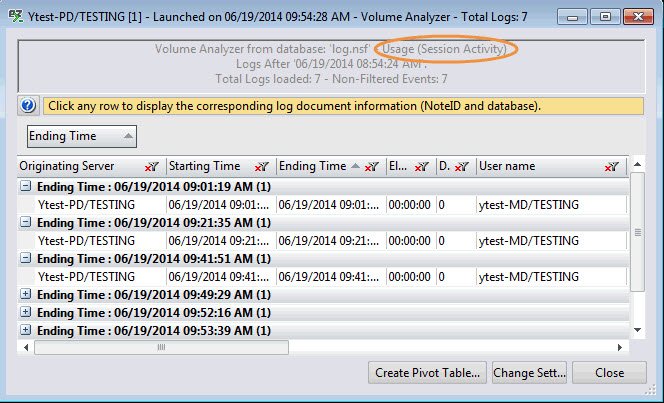Screen dimensions: 664x403
Task: Click filter icon on D. column
Action: coord(461,167)
